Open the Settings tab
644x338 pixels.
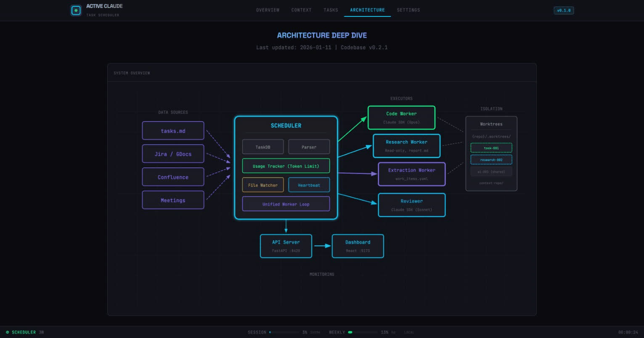coord(408,10)
